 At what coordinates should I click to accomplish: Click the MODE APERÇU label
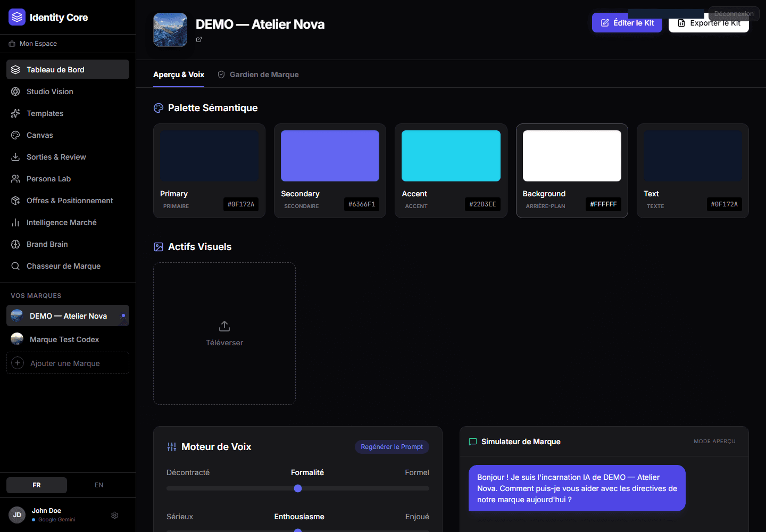pos(714,442)
